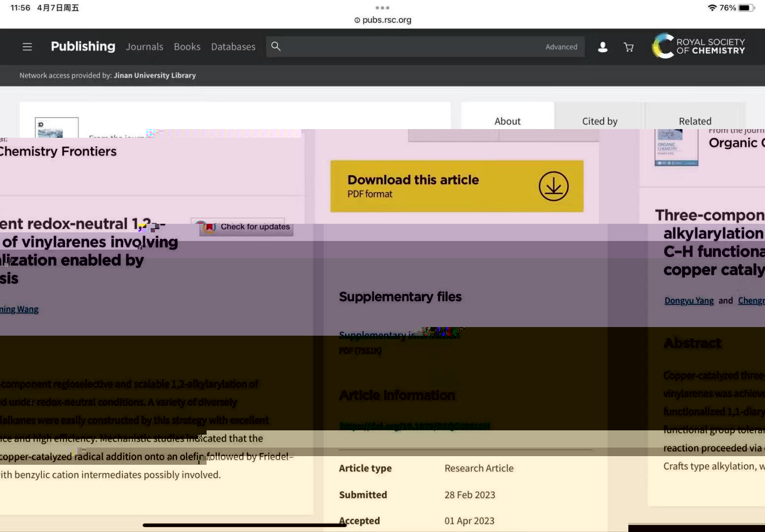The image size is (765, 532).
Task: Switch to the About tab
Action: pos(507,121)
